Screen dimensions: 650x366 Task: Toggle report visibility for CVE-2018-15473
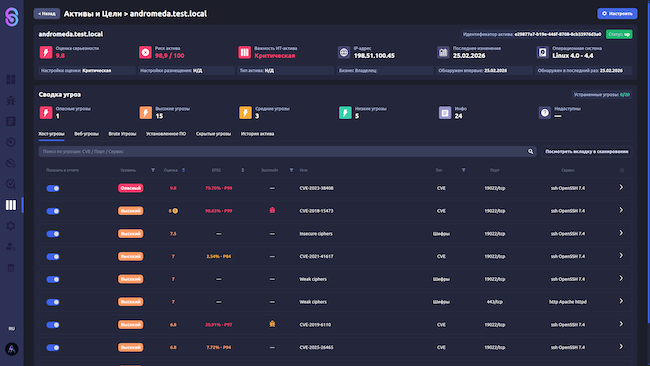coord(53,211)
